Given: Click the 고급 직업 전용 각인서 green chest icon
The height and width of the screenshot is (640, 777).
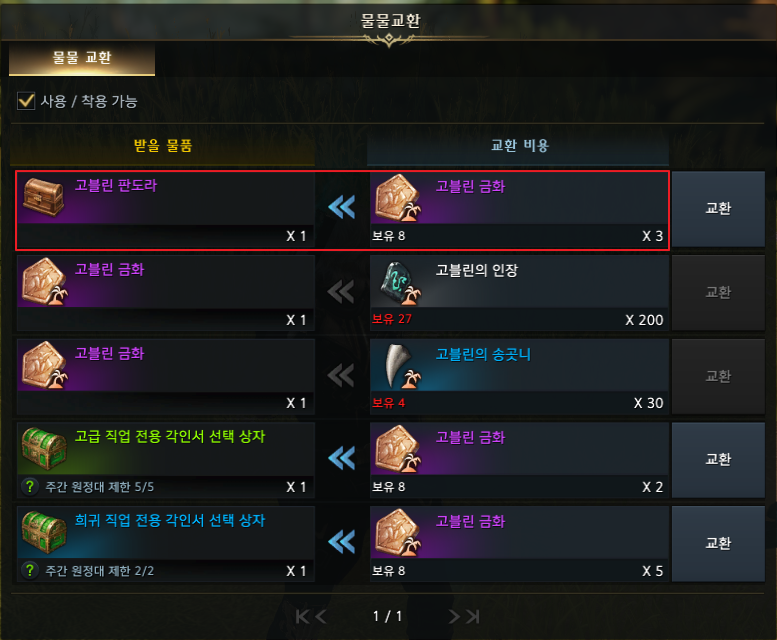Looking at the screenshot, I should [44, 449].
